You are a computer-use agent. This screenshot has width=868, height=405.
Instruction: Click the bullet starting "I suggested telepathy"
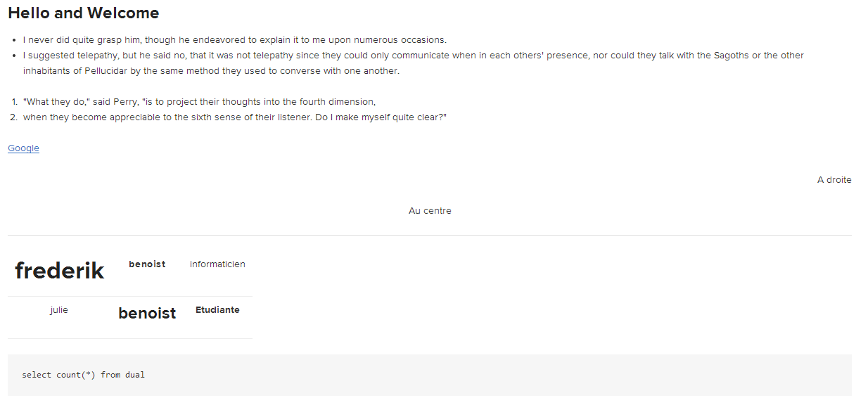[x=413, y=56]
